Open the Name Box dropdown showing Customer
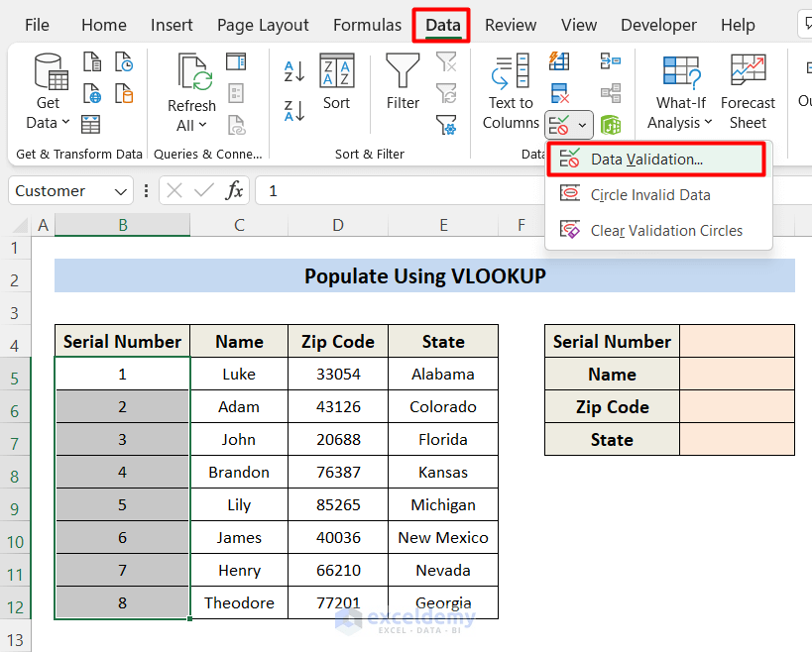Screen dimensions: 812x652 click(x=121, y=191)
